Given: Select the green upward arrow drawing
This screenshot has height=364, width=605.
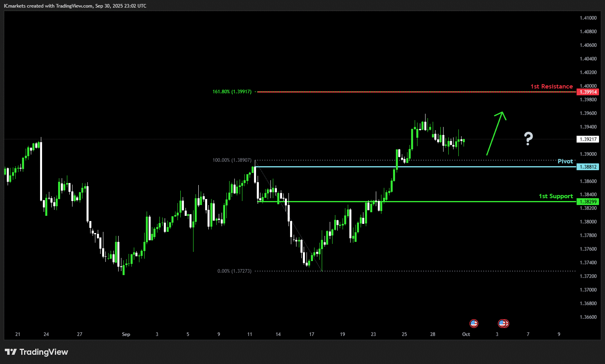Looking at the screenshot, I should pos(495,133).
